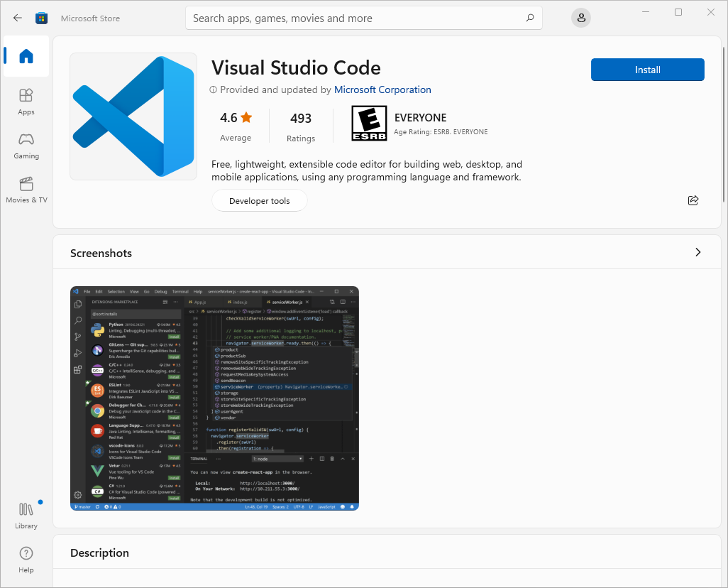Click the Microsoft Store logo
Screen dimensions: 728x588
coord(41,18)
